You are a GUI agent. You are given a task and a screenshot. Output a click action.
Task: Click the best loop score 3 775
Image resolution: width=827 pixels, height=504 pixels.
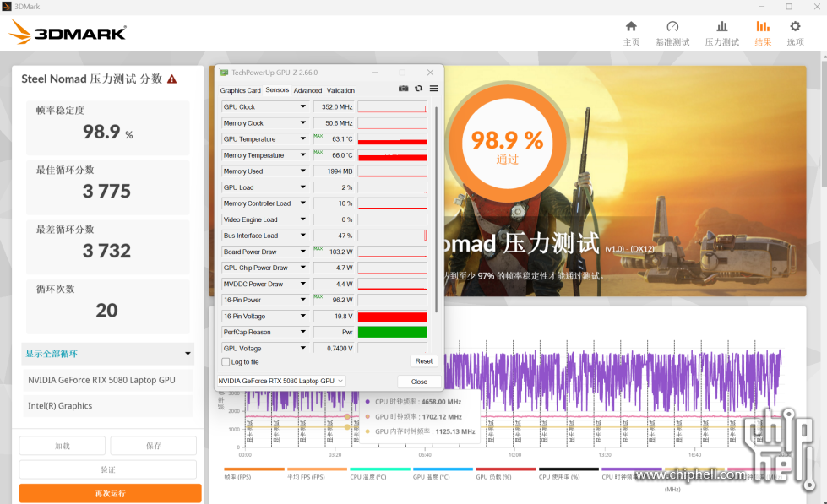[106, 191]
